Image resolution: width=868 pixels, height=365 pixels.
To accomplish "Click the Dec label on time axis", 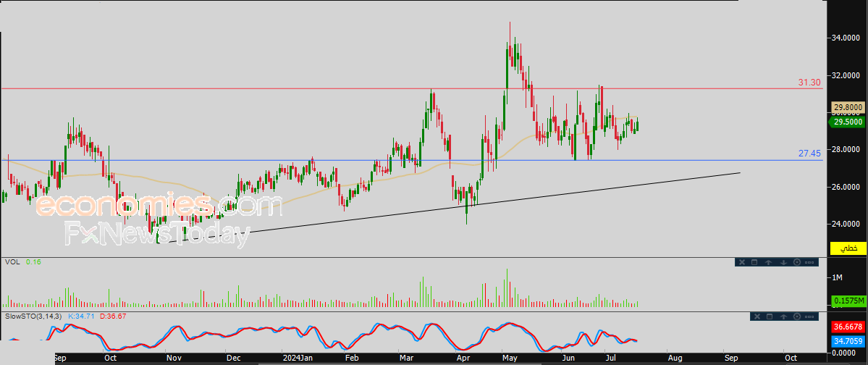I will (233, 358).
